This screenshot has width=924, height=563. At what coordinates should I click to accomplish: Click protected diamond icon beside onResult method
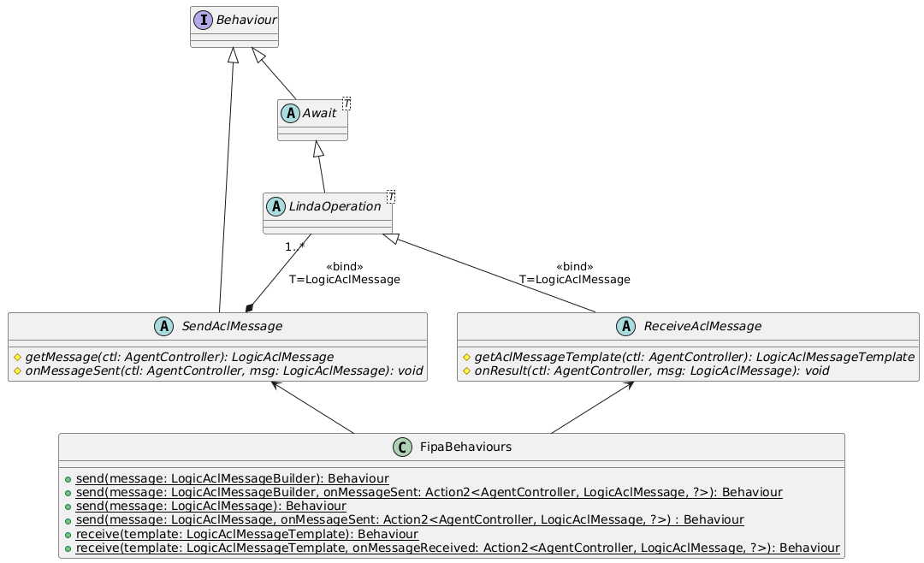(x=466, y=371)
